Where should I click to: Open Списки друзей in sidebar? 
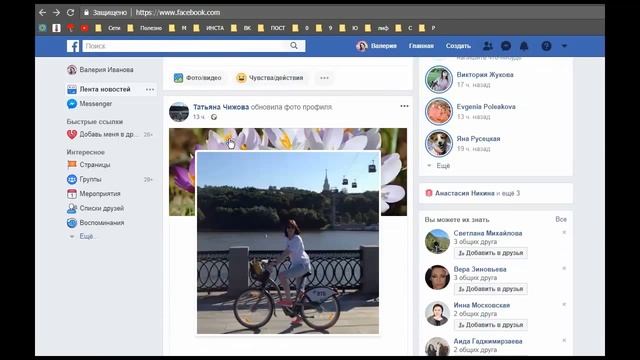click(95, 208)
